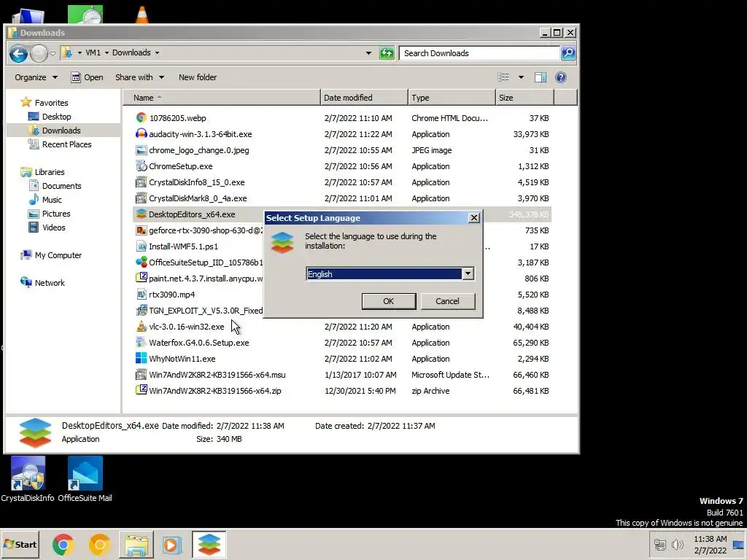Expand the Downloads breadcrumb dropdown arrow

point(158,52)
